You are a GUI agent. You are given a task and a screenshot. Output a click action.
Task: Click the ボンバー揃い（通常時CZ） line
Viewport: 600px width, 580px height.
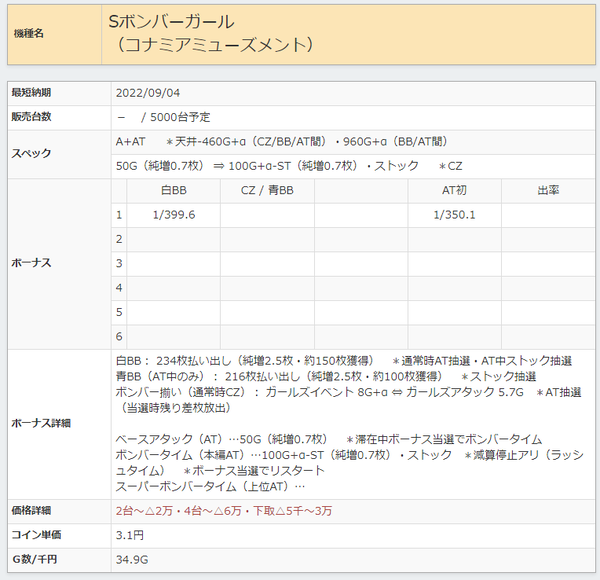coord(348,392)
